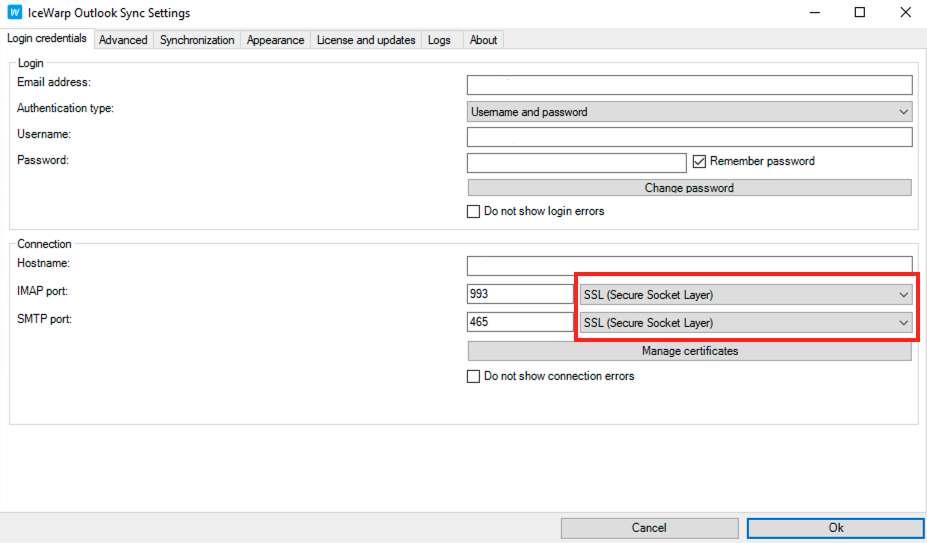Click the IMAP port field showing 993
Image resolution: width=927 pixels, height=543 pixels.
point(520,294)
